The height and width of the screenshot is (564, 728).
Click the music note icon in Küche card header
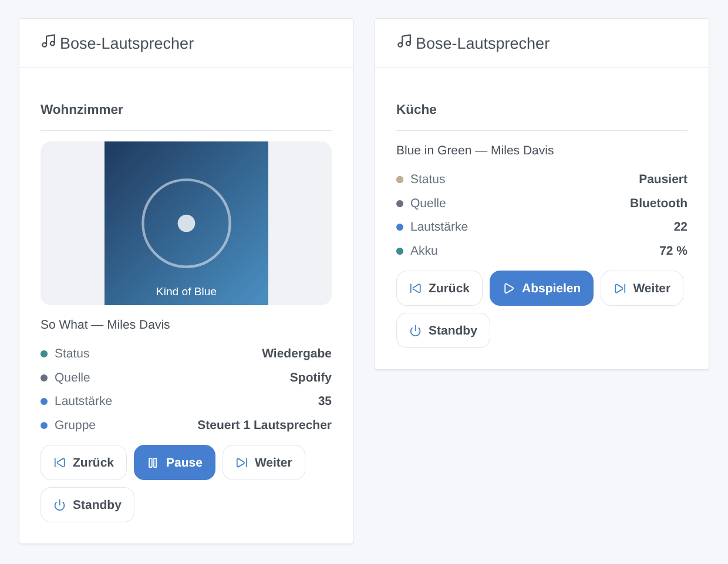pos(404,41)
